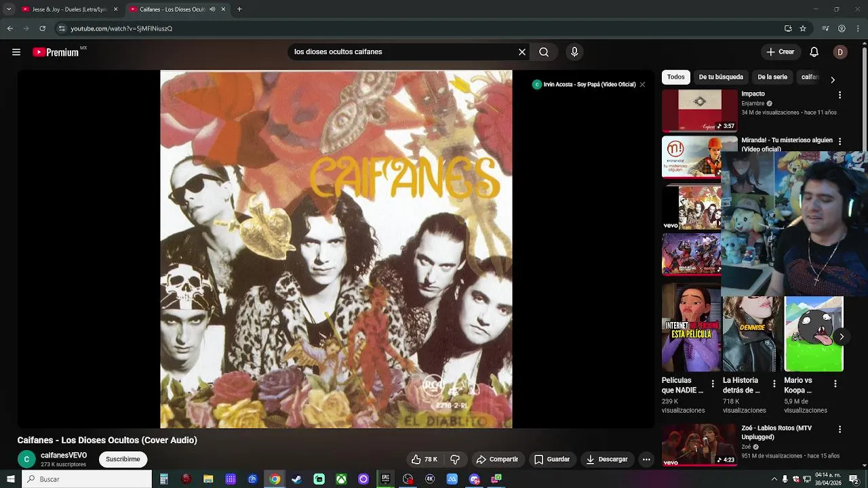Clear the search box with the X

pos(522,52)
